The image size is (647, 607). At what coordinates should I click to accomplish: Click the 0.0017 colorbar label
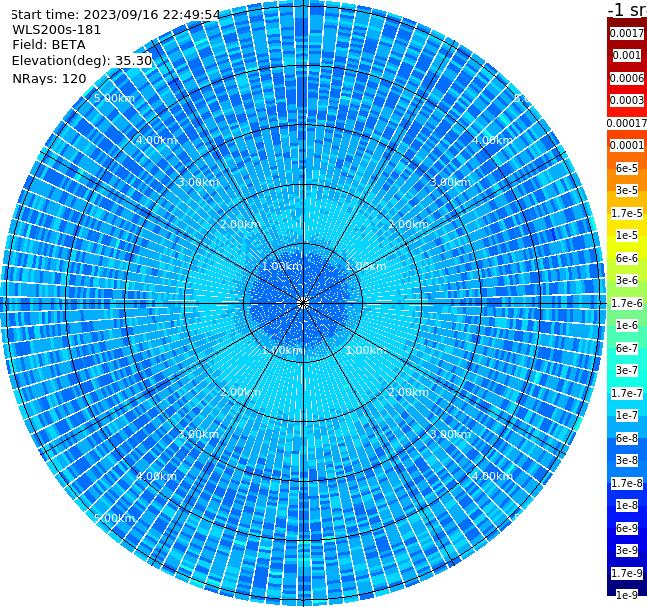(627, 33)
